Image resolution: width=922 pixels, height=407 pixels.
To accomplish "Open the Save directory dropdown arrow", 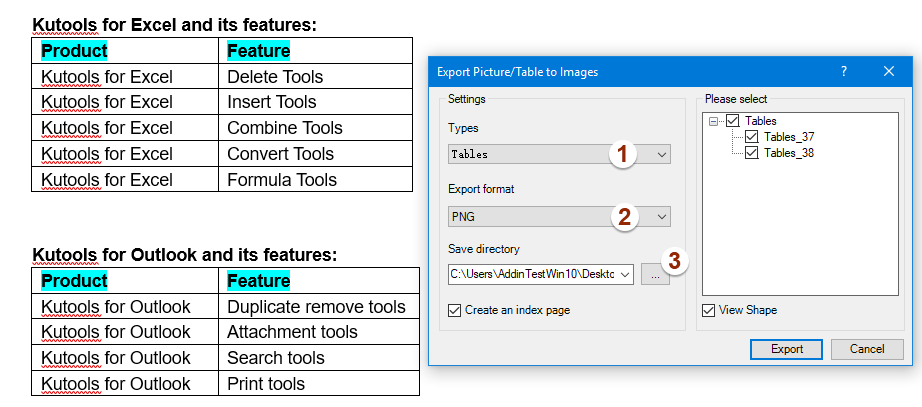I will coord(625,274).
